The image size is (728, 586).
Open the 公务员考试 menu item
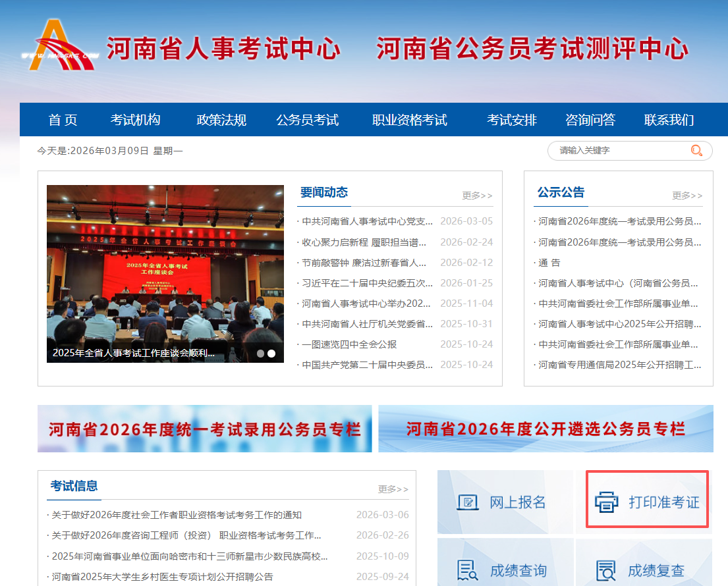pos(307,120)
